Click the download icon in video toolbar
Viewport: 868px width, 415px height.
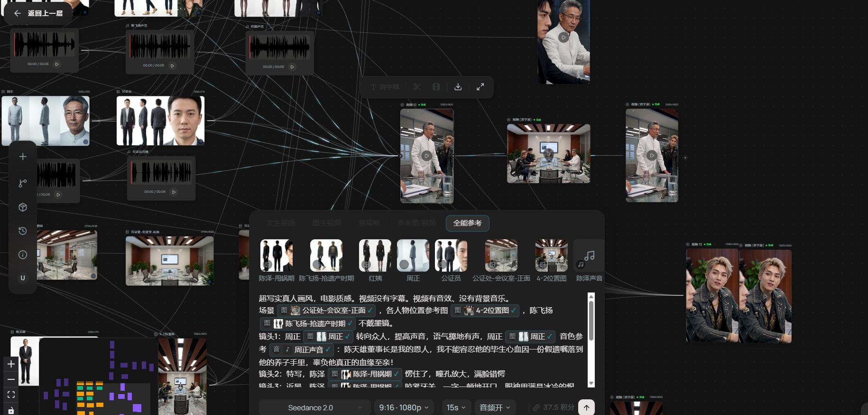click(x=458, y=87)
